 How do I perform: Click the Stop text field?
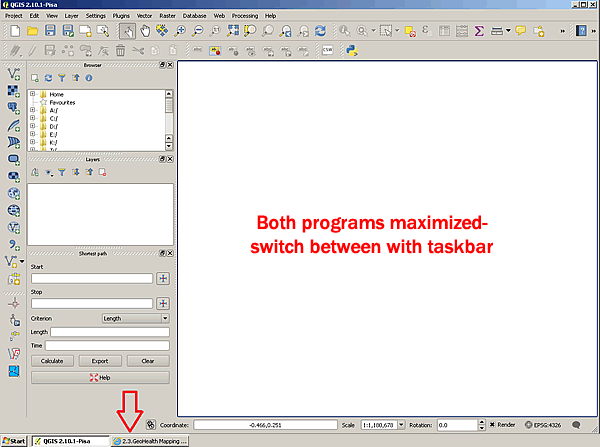(92, 303)
